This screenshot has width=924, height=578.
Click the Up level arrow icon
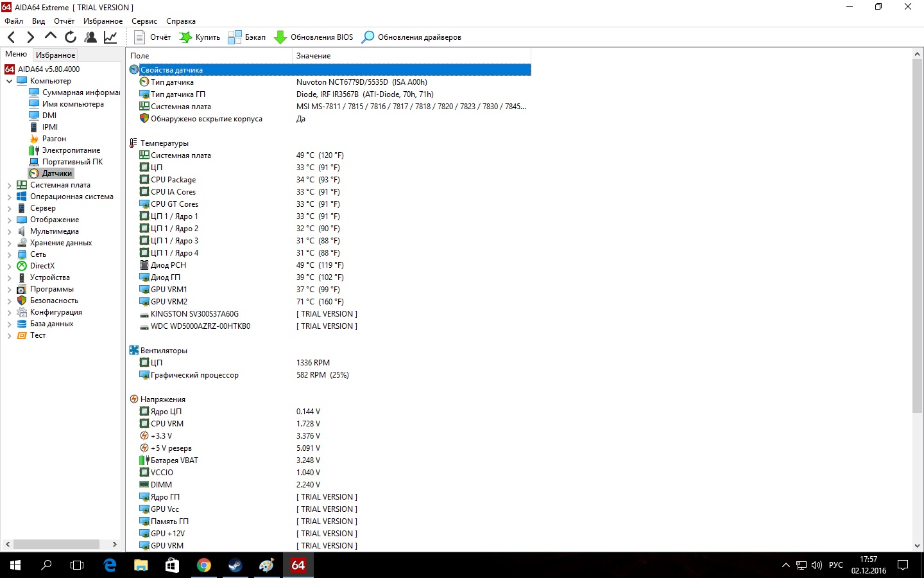[51, 37]
